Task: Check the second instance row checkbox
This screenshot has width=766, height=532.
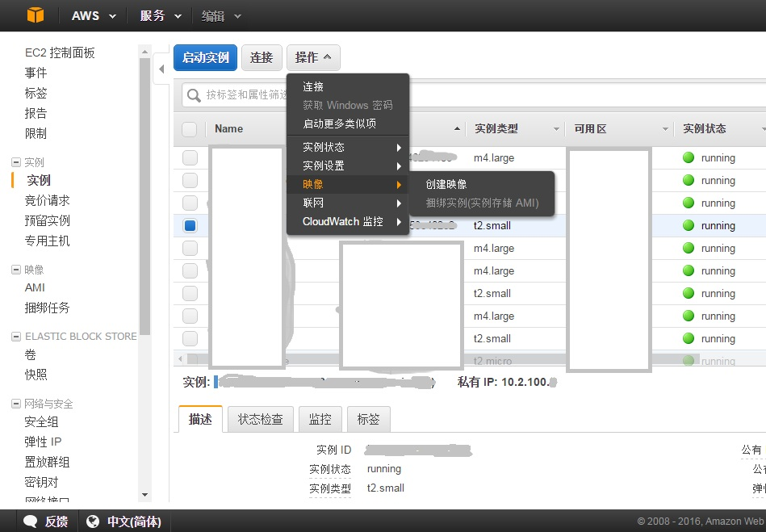Action: click(x=190, y=180)
